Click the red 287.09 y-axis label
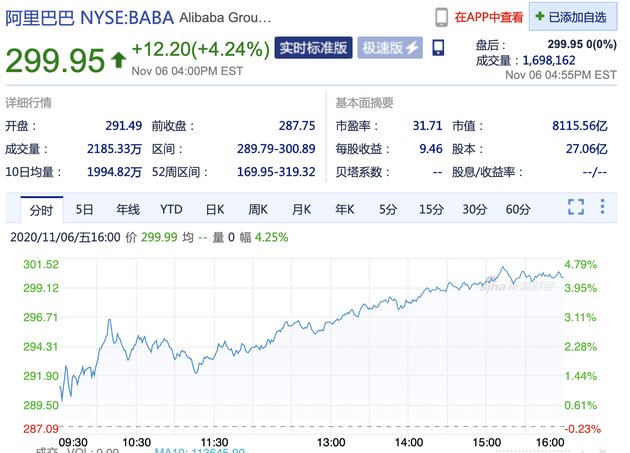Viewport: 630px width, 453px height. pos(41,429)
